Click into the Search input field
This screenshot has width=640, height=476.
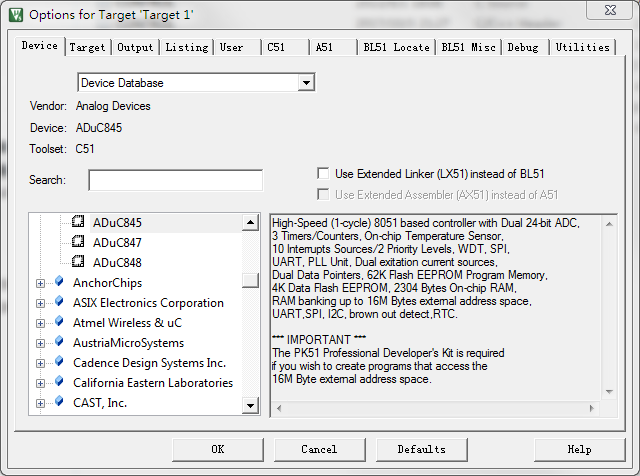tap(176, 180)
